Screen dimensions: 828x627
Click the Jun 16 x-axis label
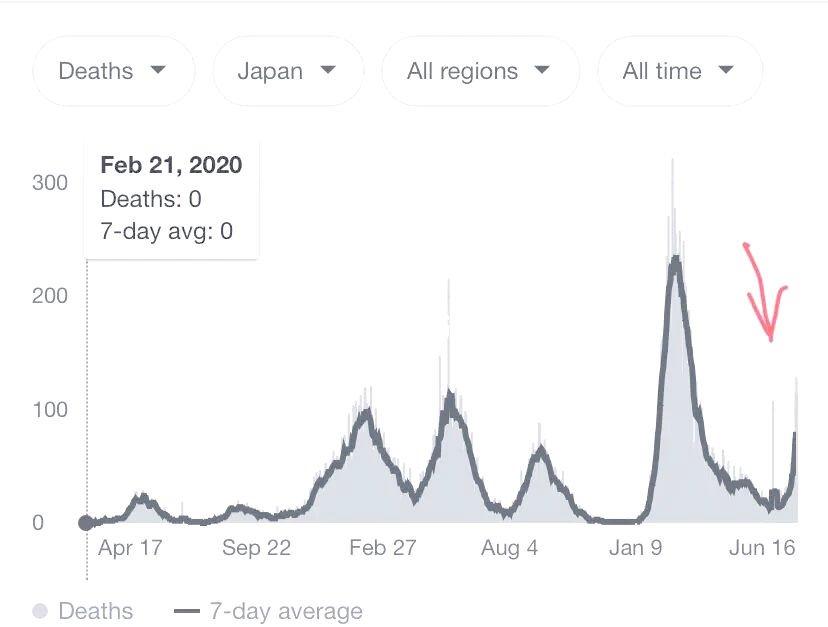(x=762, y=548)
